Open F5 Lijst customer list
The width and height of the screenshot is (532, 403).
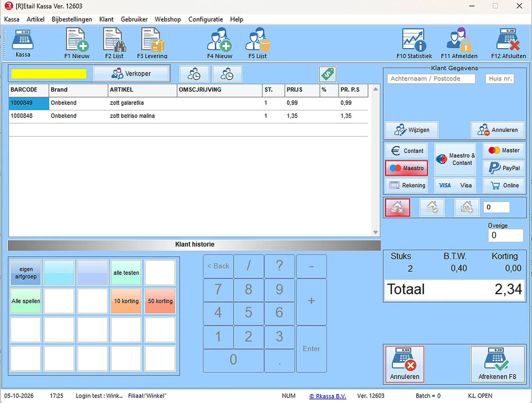[x=258, y=43]
